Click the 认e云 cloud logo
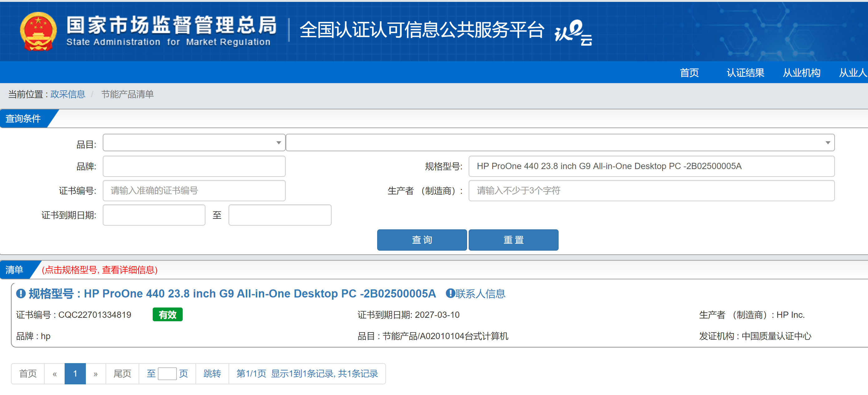The height and width of the screenshot is (395, 868). (574, 32)
